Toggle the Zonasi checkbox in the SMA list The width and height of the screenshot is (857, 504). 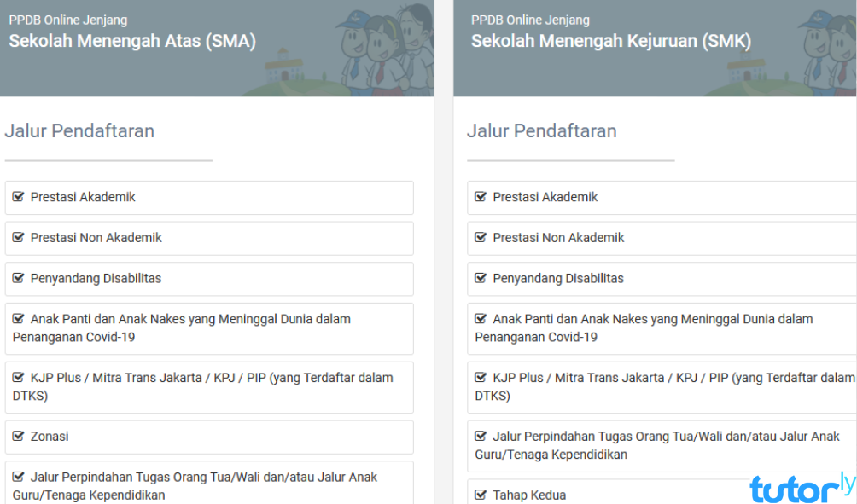click(18, 436)
